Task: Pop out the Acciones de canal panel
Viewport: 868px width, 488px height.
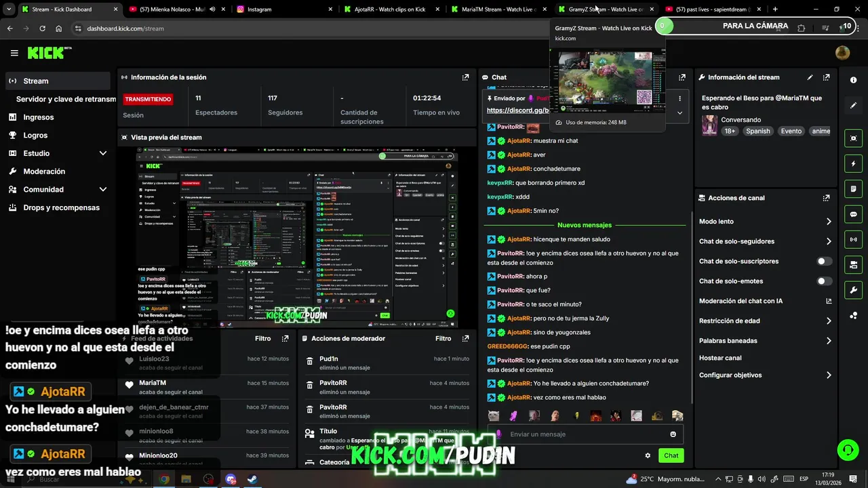Action: (x=826, y=198)
